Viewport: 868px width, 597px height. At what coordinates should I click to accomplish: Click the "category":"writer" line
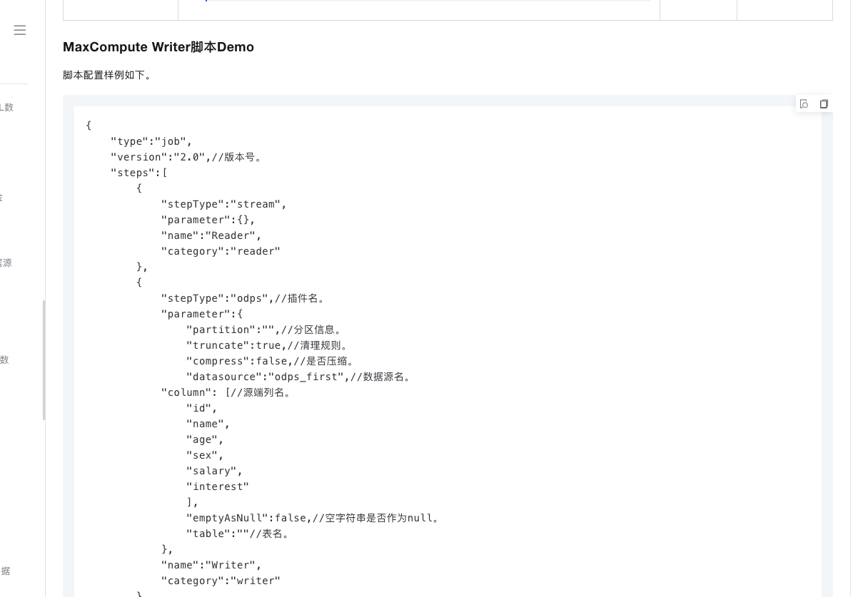(221, 581)
